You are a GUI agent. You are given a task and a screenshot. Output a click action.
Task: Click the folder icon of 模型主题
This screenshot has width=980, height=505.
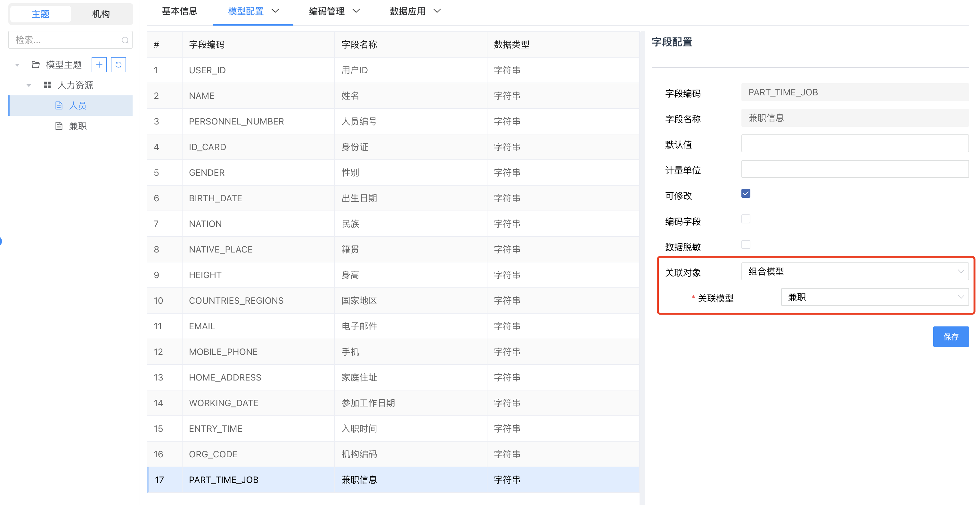pos(36,65)
